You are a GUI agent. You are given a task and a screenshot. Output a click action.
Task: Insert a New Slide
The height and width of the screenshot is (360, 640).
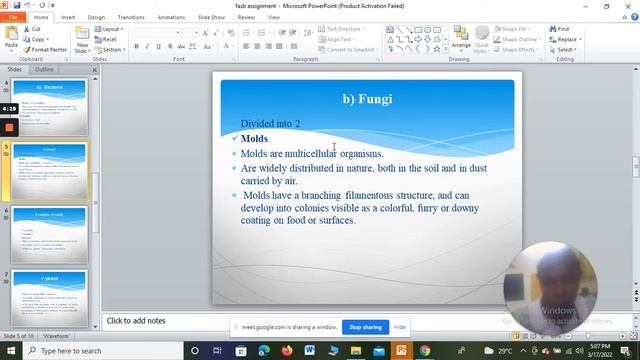coord(82,40)
